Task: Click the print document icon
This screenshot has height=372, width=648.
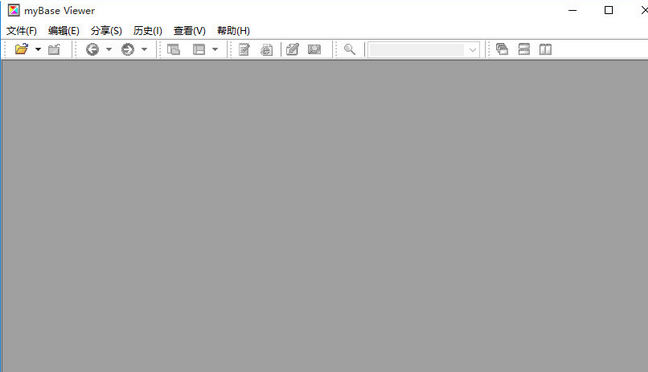Action: pyautogui.click(x=267, y=50)
